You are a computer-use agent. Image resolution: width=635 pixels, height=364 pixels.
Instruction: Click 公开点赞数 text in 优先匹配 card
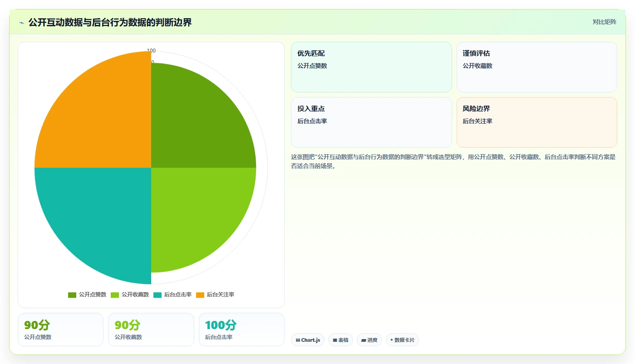(x=312, y=66)
